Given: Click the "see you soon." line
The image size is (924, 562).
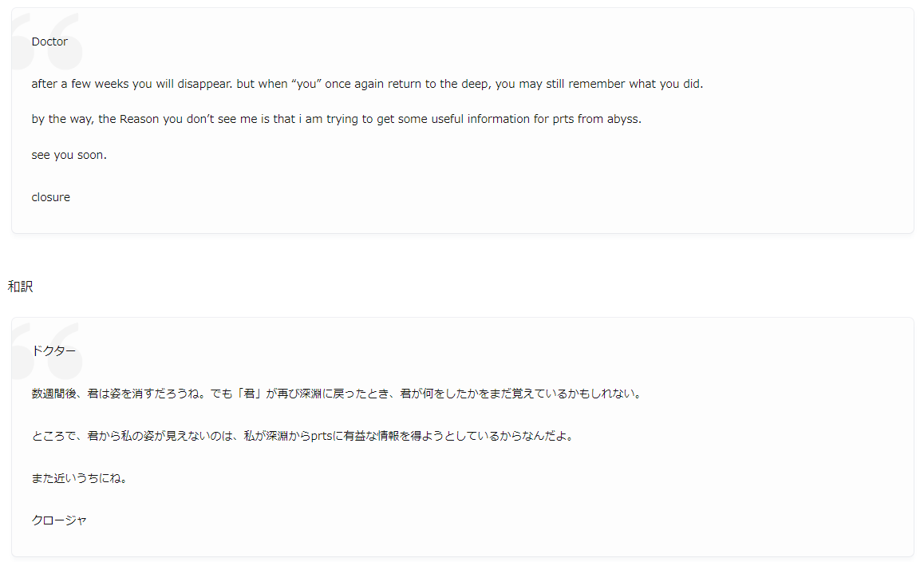Looking at the screenshot, I should (69, 155).
